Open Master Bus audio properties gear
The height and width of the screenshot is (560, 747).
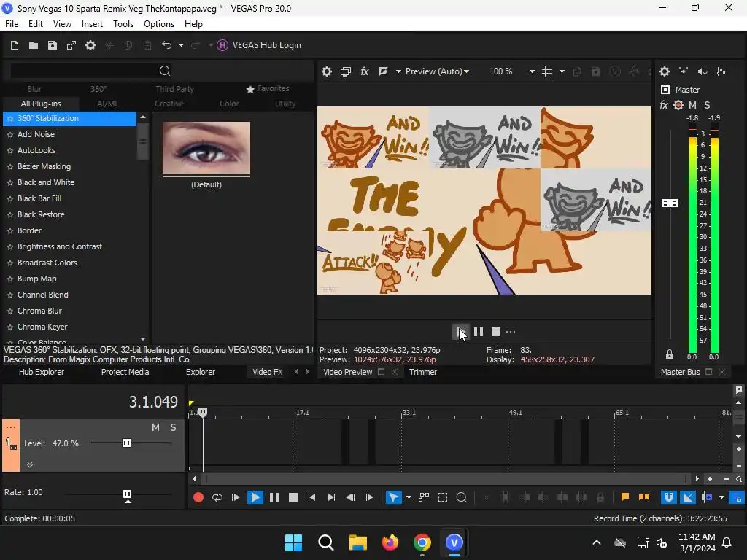click(x=665, y=71)
